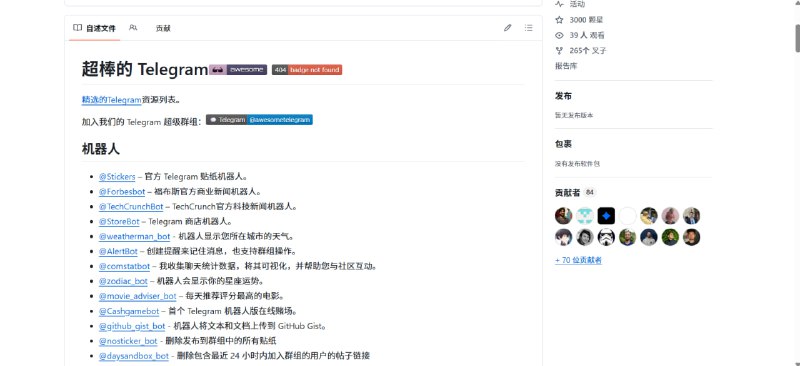The width and height of the screenshot is (800, 366).
Task: Open the Stormtrooper contributor avatar
Action: point(606,237)
